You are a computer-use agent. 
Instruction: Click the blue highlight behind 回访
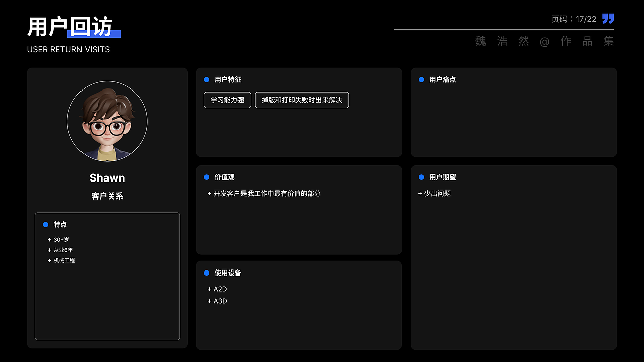93,32
